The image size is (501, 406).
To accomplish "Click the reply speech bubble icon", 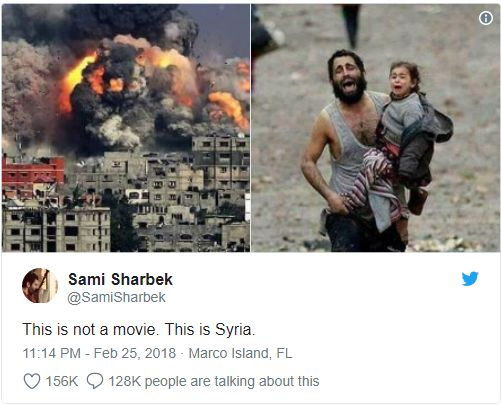I will (95, 381).
